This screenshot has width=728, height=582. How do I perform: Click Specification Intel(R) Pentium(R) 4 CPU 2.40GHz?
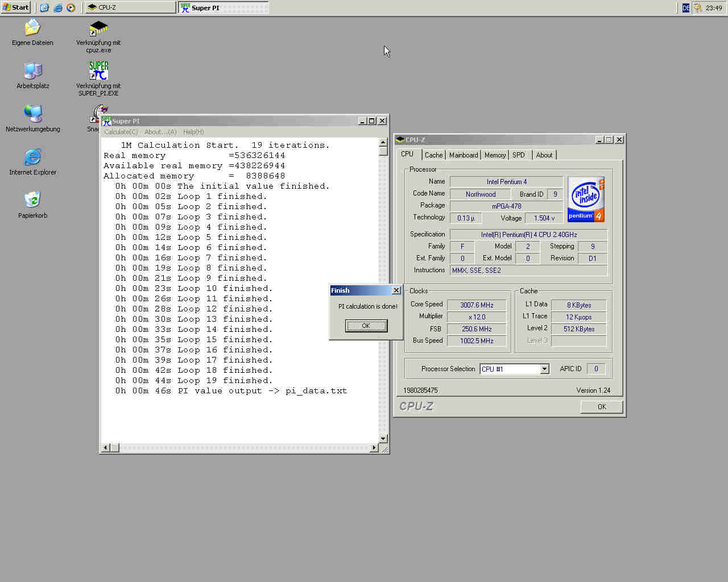pyautogui.click(x=528, y=235)
